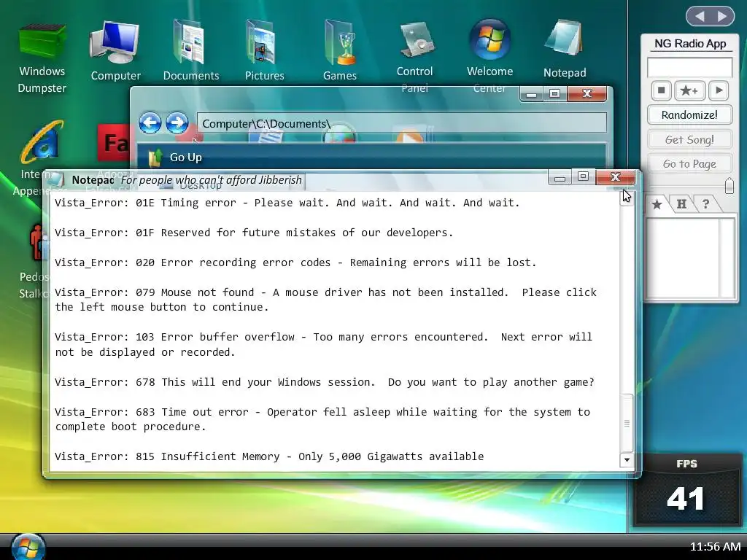Screen dimensions: 747x560
Task: Open the Windows Dumpster desktop icon
Action: click(42, 57)
